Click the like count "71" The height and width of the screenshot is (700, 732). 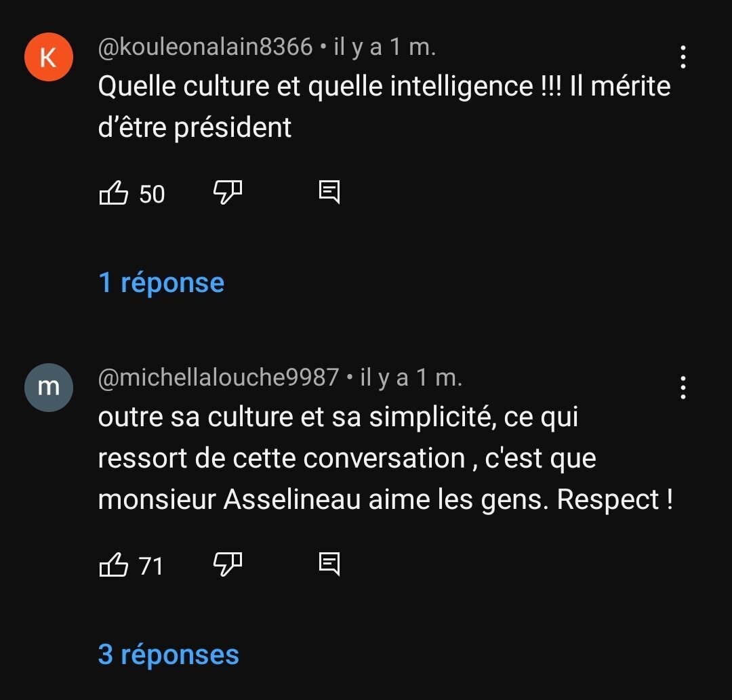(x=151, y=565)
